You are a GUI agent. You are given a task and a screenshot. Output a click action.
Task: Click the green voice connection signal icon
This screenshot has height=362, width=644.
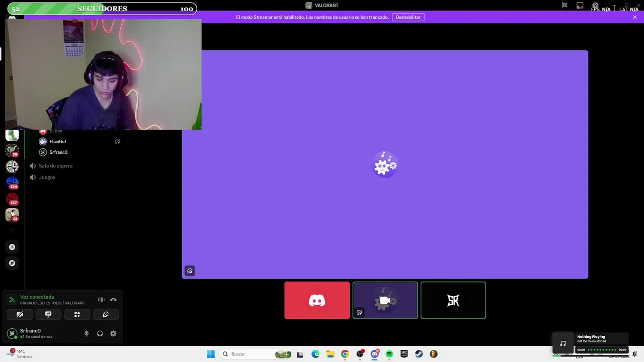point(12,300)
